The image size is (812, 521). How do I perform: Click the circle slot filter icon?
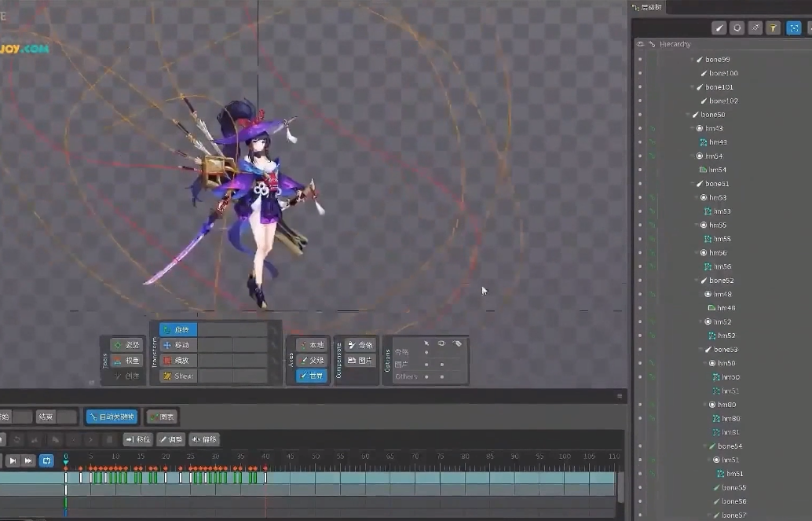click(x=737, y=28)
